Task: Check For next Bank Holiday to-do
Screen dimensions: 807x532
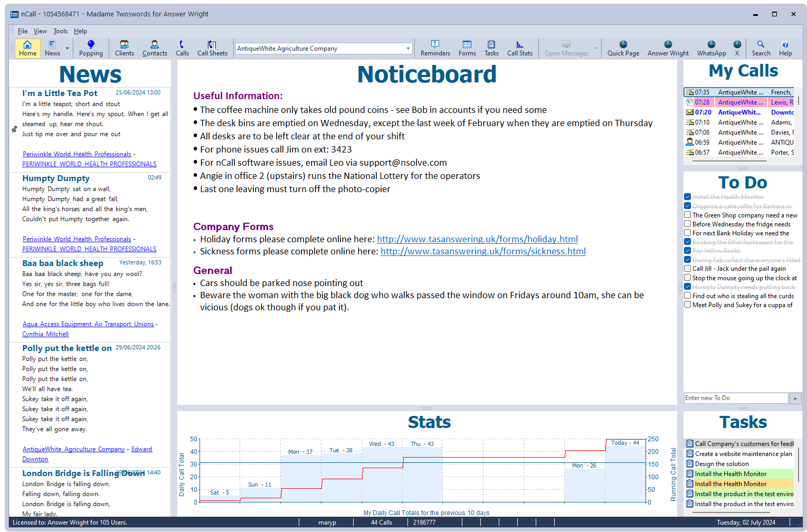Action: tap(687, 233)
